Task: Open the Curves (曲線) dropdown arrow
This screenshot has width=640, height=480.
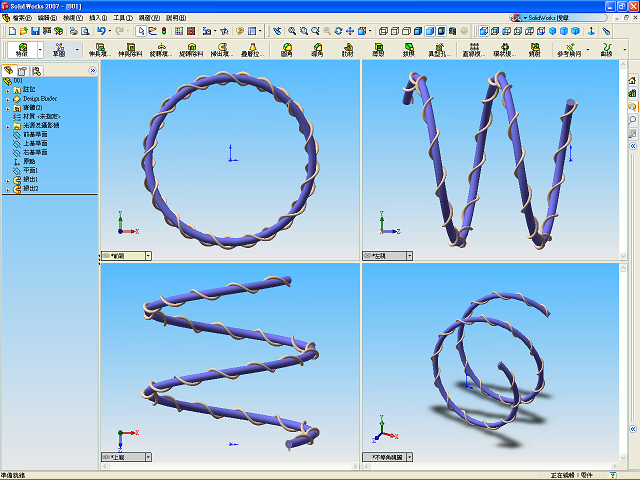Action: 625,50
